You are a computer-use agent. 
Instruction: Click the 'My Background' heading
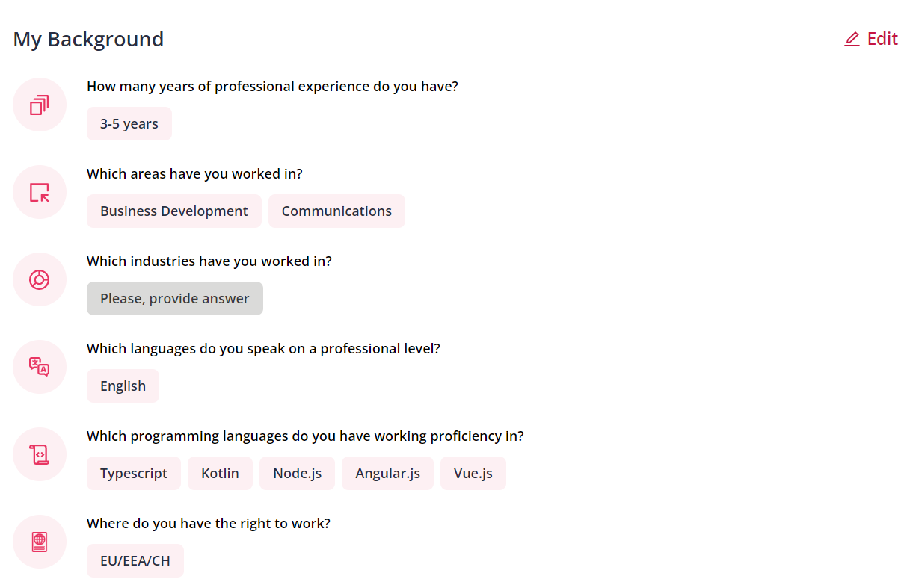(88, 39)
